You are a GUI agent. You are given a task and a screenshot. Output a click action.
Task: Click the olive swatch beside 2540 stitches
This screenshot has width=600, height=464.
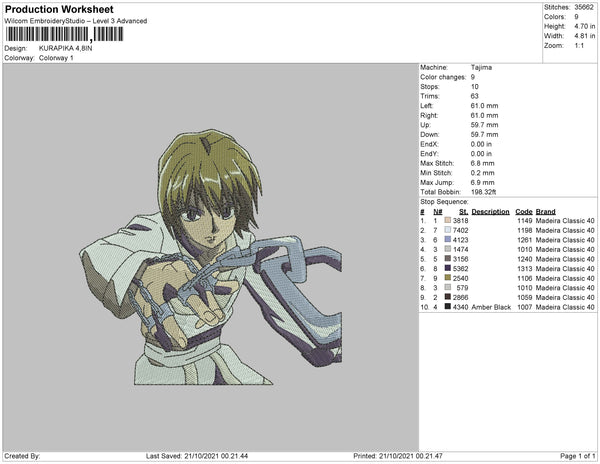tap(447, 278)
